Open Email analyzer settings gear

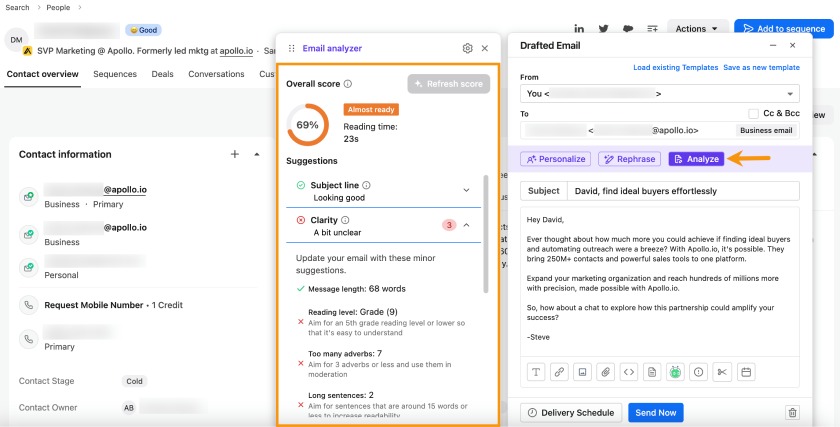pos(467,48)
